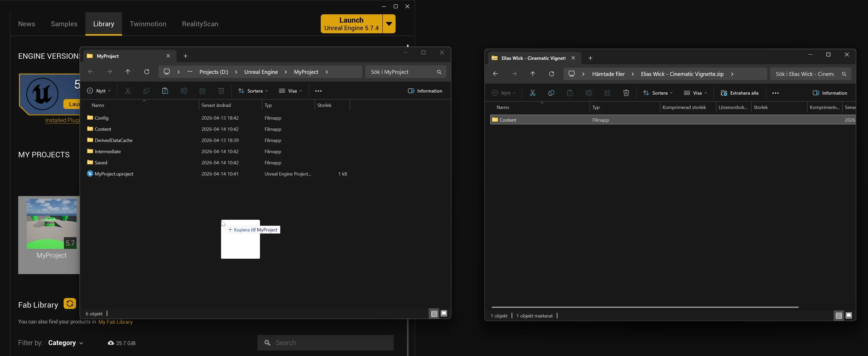Open a new tab in MyProject Explorer window
This screenshot has width=868, height=356.
185,56
